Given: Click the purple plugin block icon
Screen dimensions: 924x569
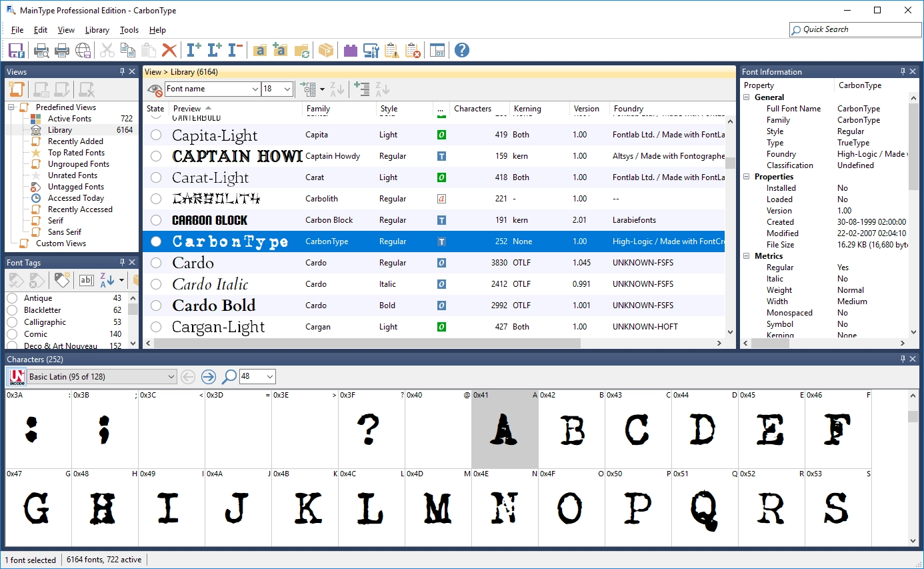Looking at the screenshot, I should [351, 50].
